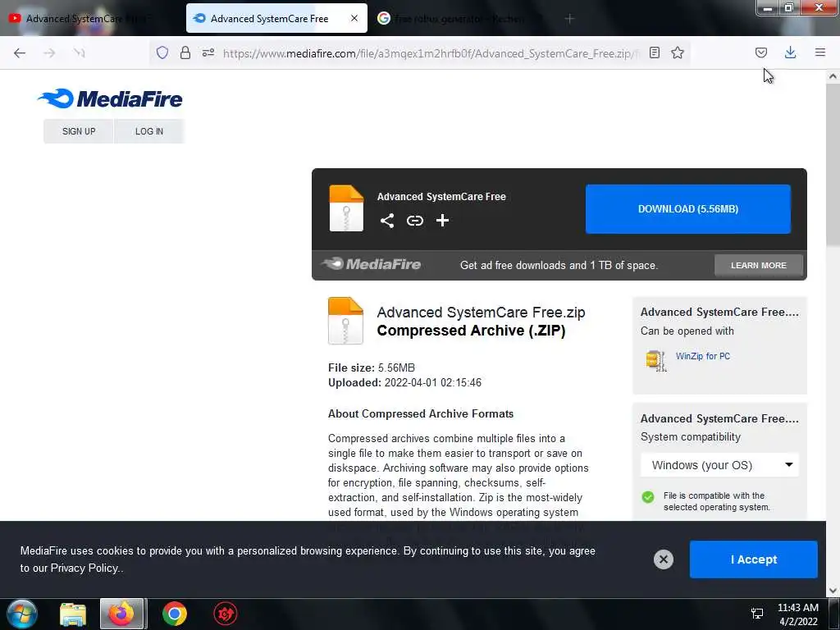Open a new browser tab
Screen dimensions: 840x630
569,19
